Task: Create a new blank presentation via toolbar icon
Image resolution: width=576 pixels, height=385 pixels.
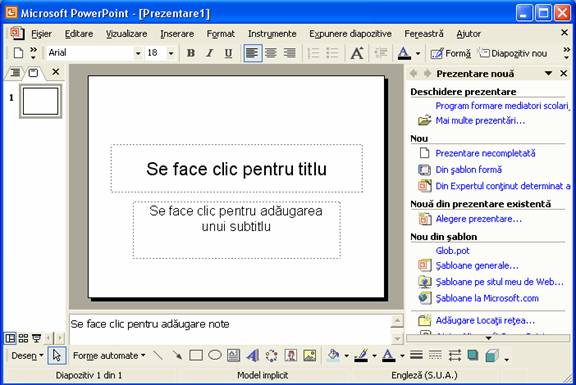Action: 18,53
